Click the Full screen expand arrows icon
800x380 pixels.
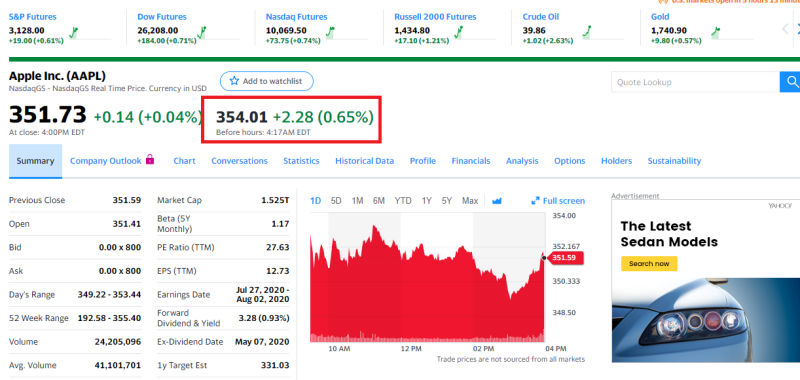535,201
